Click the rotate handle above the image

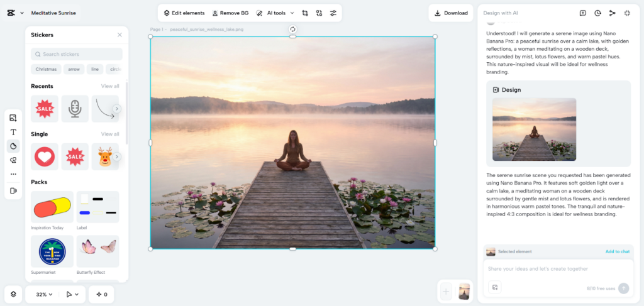[x=292, y=29]
